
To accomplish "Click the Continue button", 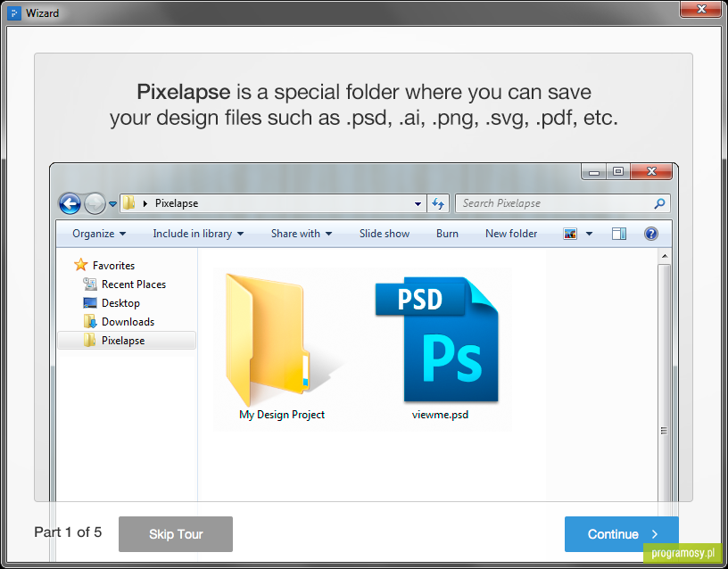I will [622, 533].
